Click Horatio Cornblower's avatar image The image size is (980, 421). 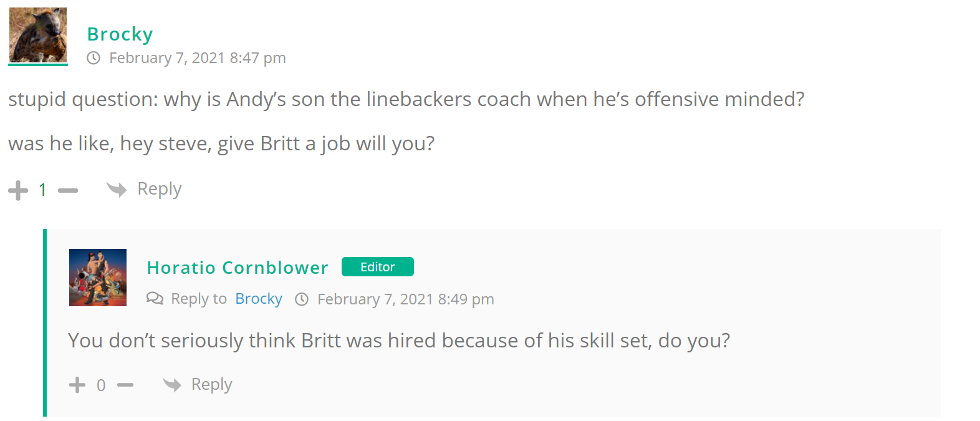coord(98,278)
